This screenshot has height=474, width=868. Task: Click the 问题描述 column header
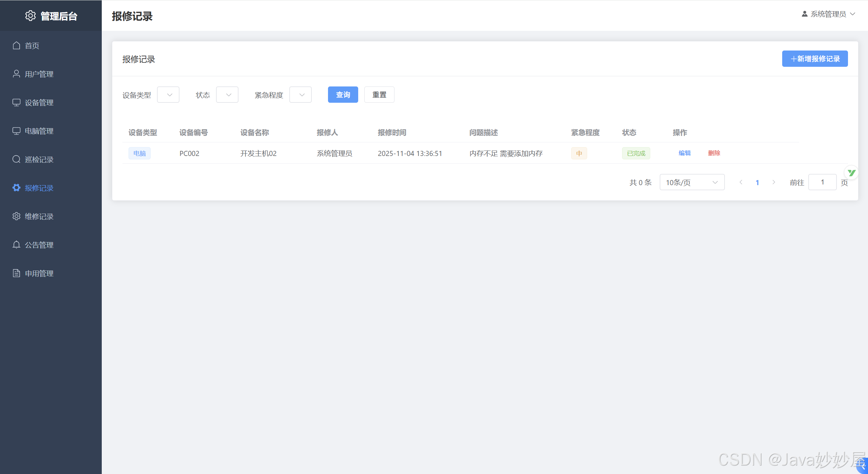(x=483, y=133)
